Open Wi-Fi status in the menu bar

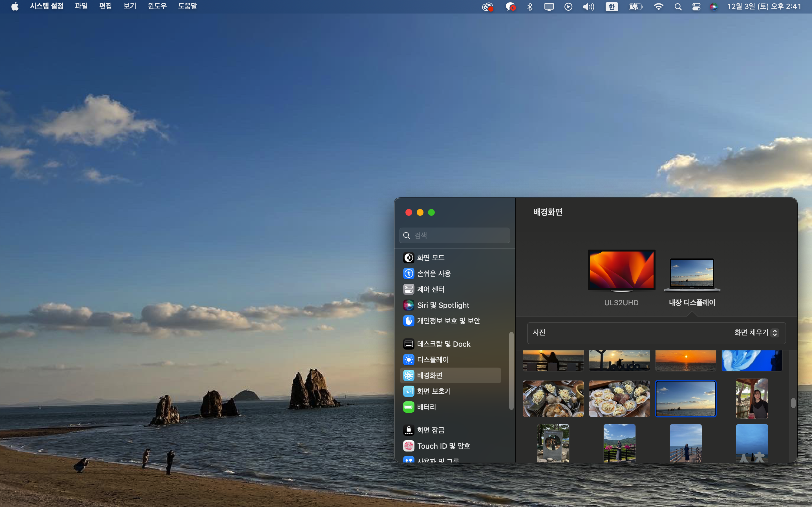pos(658,7)
